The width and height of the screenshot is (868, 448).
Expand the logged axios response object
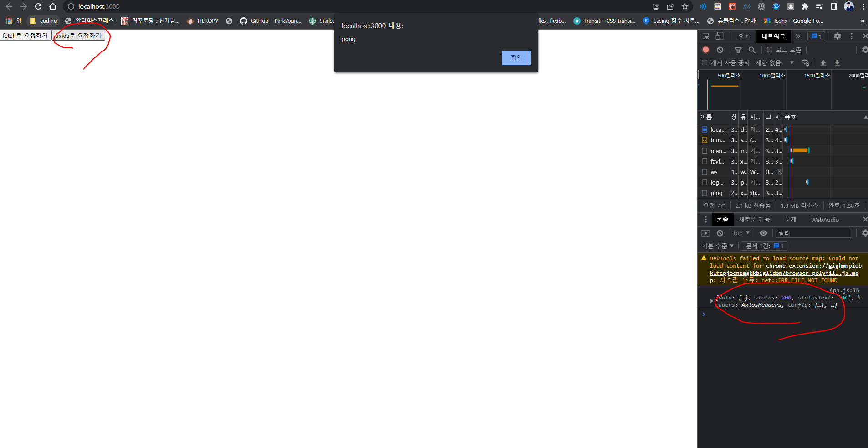point(711,301)
